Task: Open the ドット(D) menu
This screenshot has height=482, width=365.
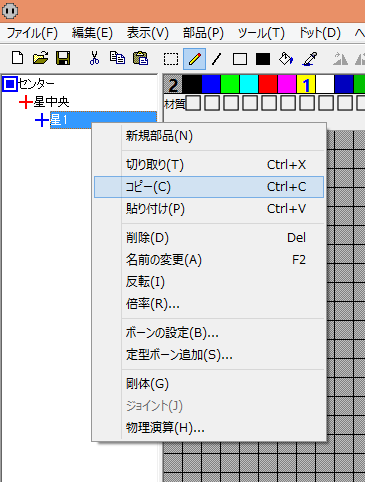Action: [319, 33]
